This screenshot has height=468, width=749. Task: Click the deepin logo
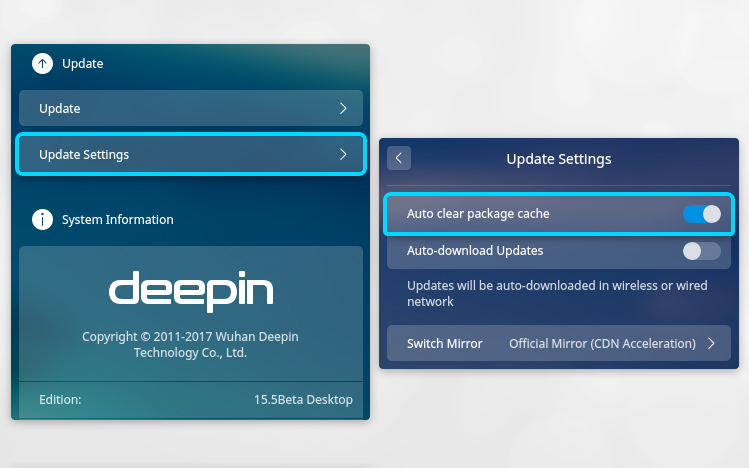pyautogui.click(x=191, y=291)
